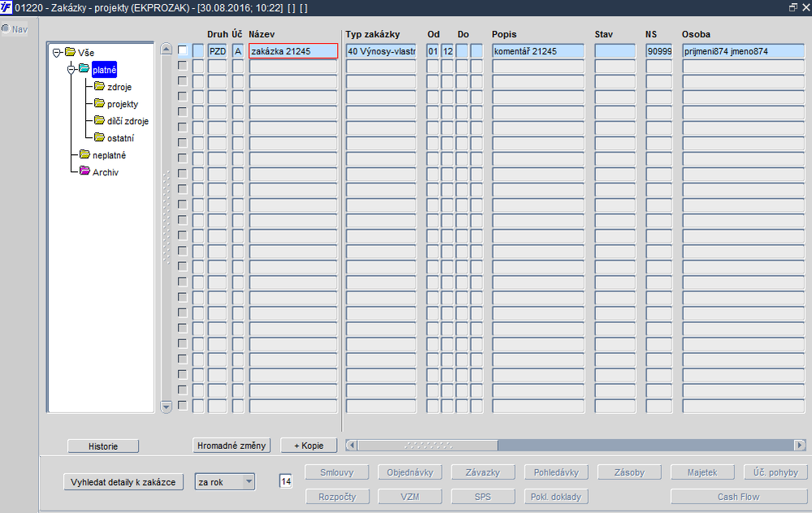Select the platné tree item

[x=105, y=69]
